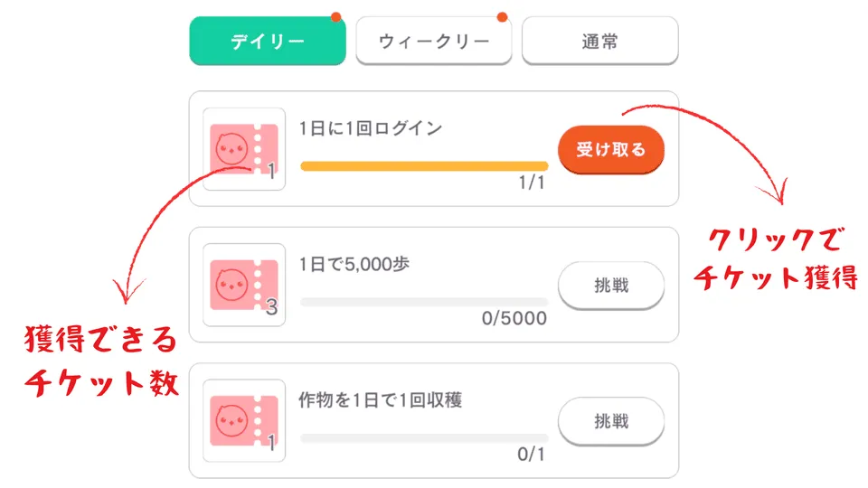Click the red notification dot on デイリー tab
The height and width of the screenshot is (488, 868).
(335, 17)
